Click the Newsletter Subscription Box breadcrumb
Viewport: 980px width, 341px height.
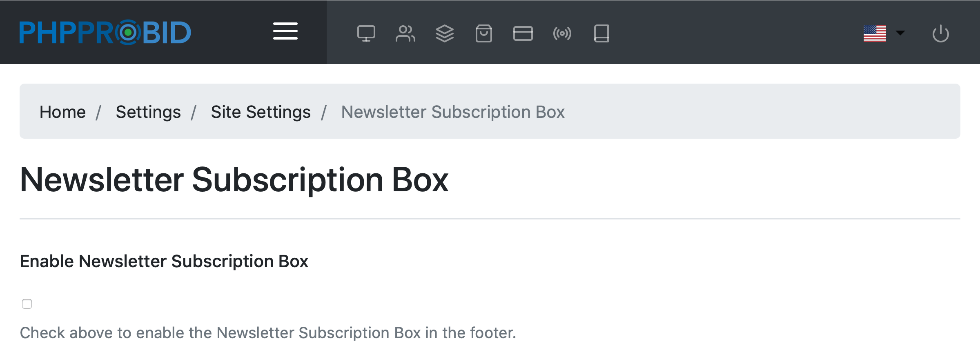(x=453, y=112)
